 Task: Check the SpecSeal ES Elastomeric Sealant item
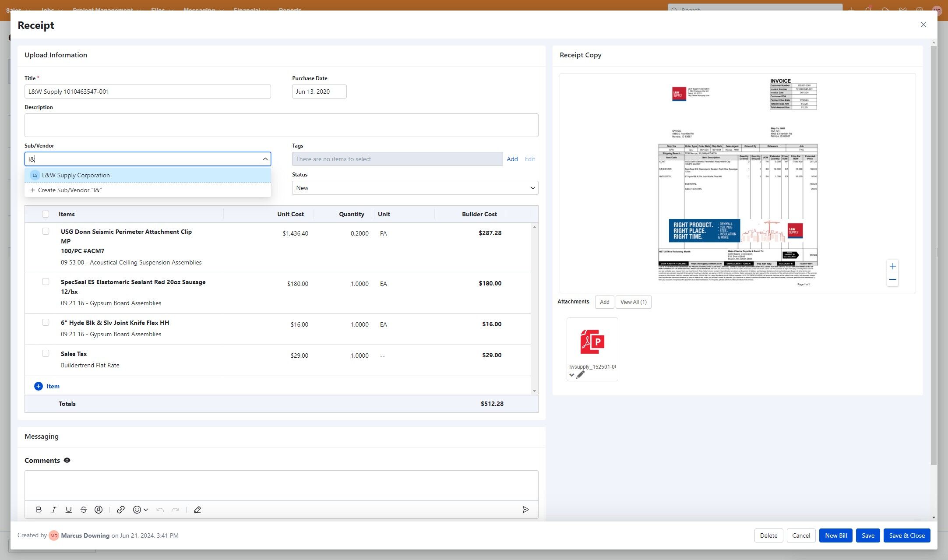click(x=46, y=282)
